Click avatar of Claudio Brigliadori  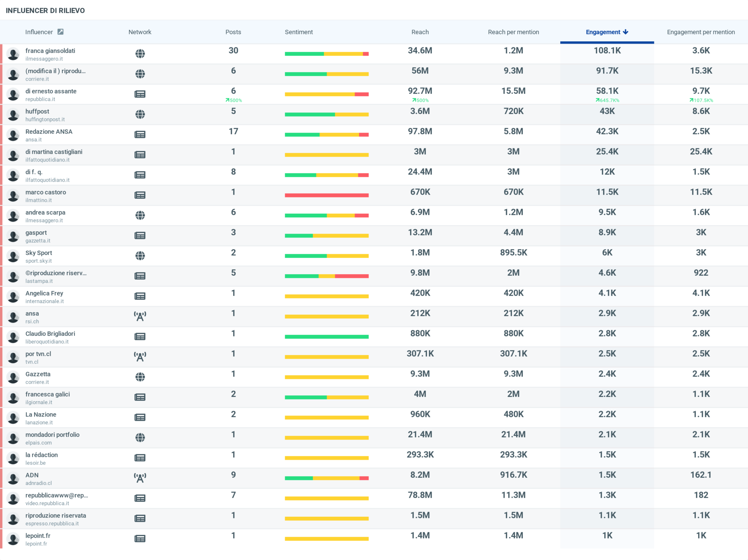click(13, 337)
